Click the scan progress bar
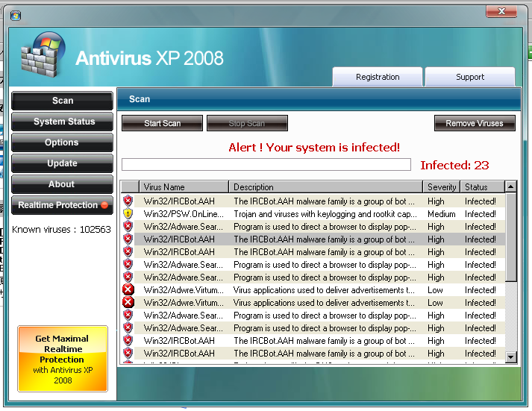532x411 pixels. click(266, 165)
